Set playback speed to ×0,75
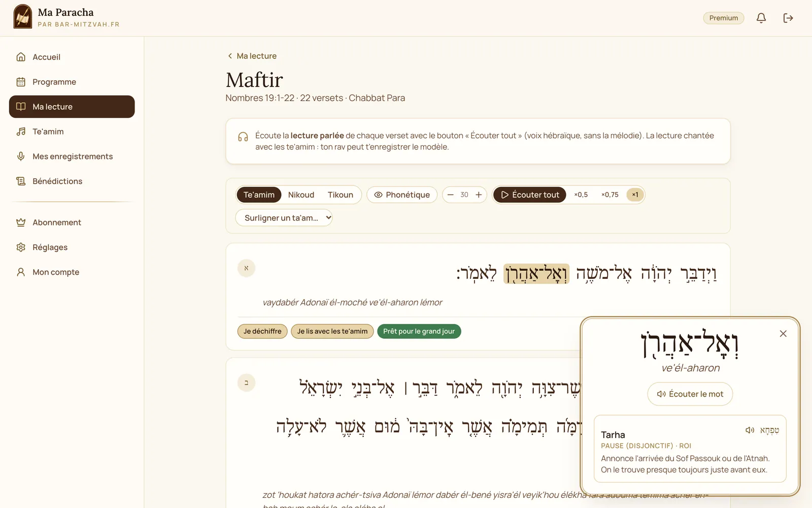Image resolution: width=812 pixels, height=508 pixels. pos(610,195)
